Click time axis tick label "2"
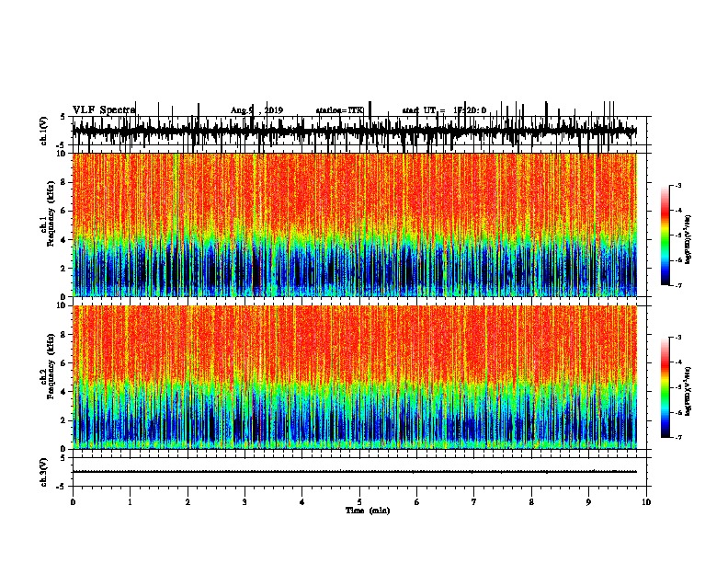 [x=188, y=502]
